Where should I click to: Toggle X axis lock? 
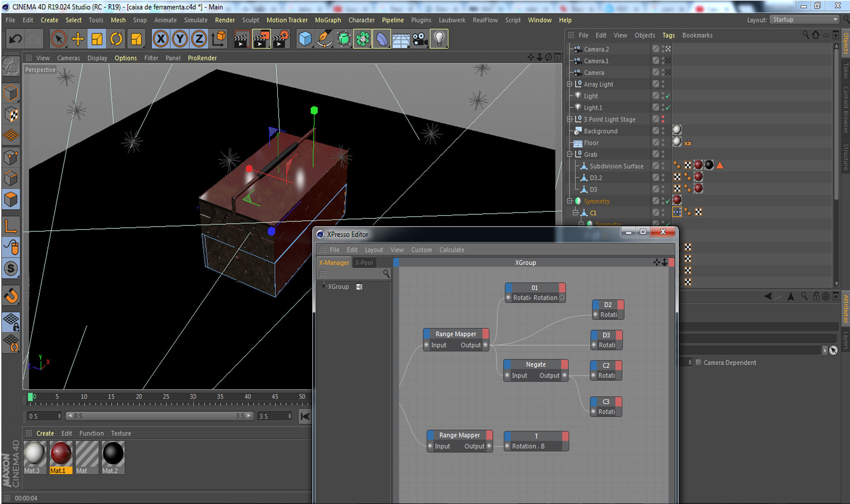tap(161, 39)
